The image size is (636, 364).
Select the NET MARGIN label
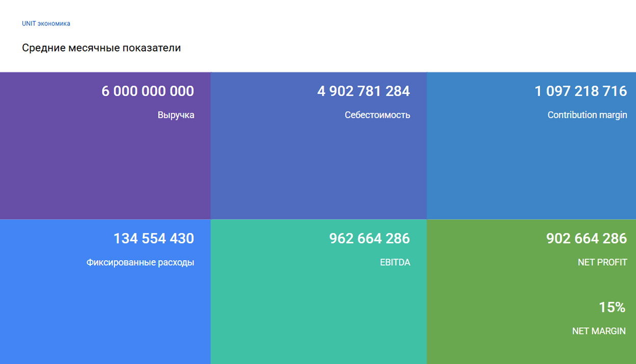pos(599,331)
